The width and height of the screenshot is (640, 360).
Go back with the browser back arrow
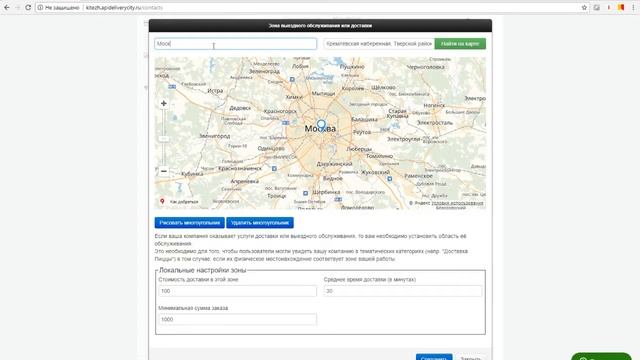(x=7, y=7)
